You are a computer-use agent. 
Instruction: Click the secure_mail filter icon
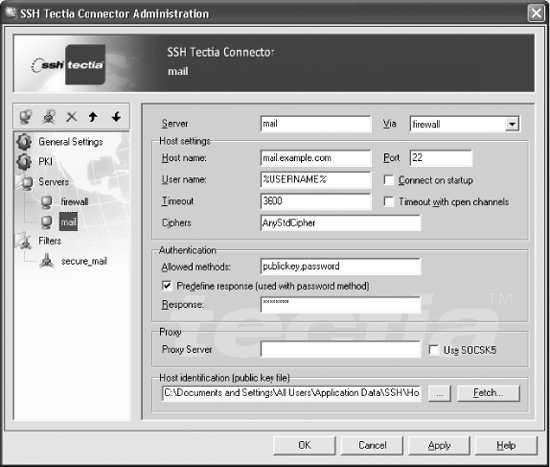point(47,261)
